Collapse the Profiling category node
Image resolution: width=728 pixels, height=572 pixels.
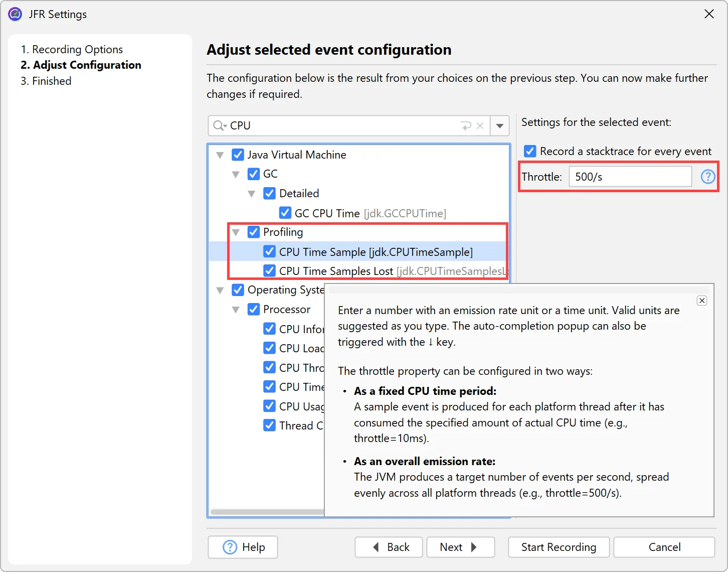pos(236,232)
